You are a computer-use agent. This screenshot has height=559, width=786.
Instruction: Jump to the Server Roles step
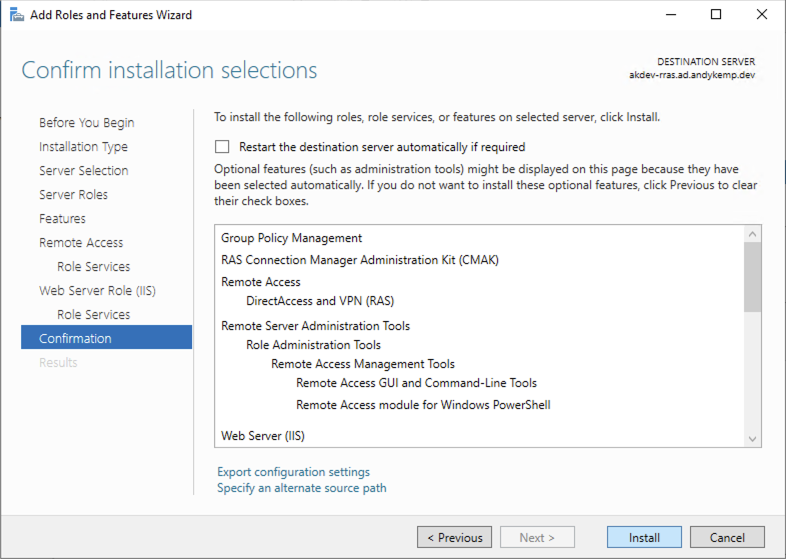click(73, 195)
